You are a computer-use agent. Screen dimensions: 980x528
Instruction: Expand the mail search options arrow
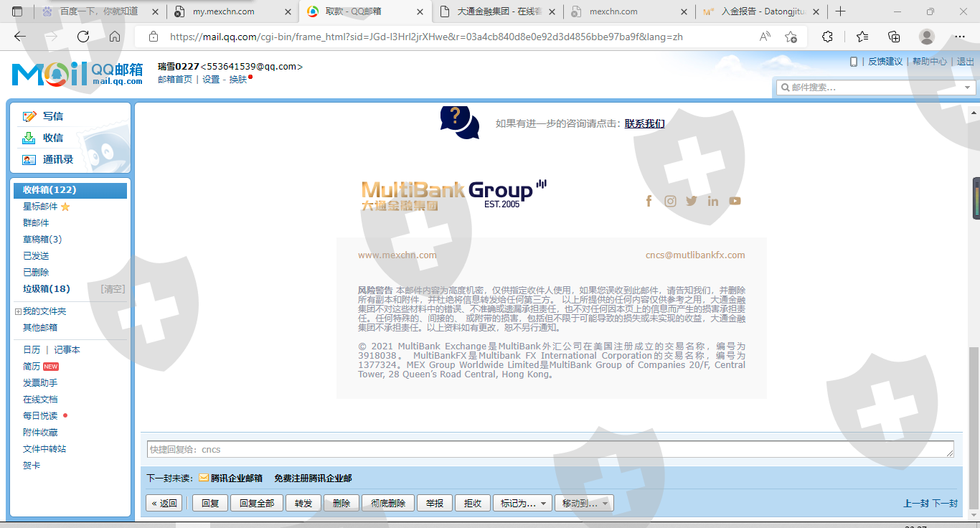[968, 88]
